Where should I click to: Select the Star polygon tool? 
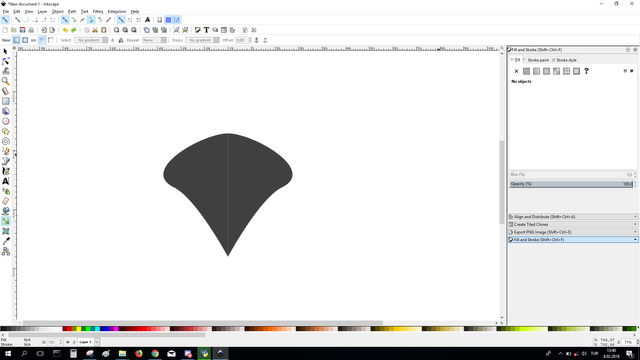5,131
